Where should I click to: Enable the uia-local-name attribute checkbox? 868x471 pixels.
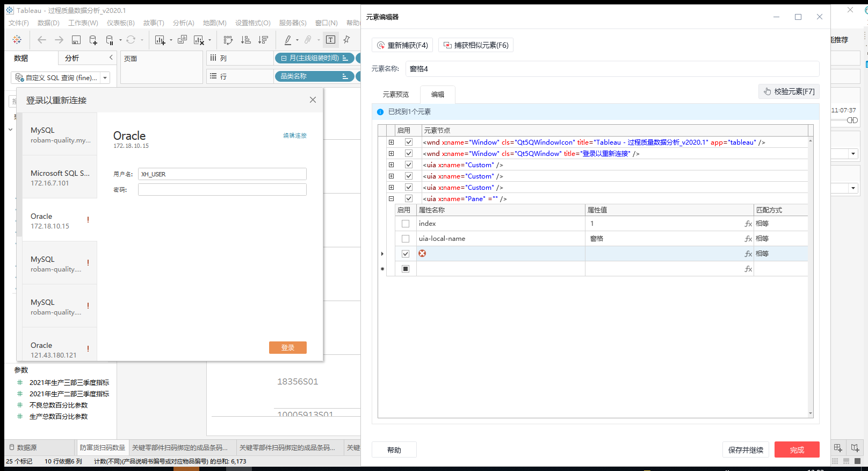click(406, 239)
